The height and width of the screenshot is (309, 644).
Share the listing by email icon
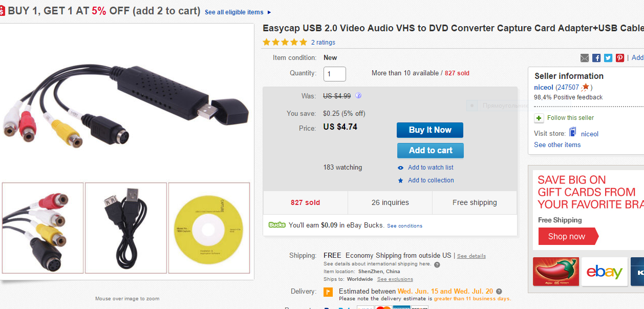585,58
